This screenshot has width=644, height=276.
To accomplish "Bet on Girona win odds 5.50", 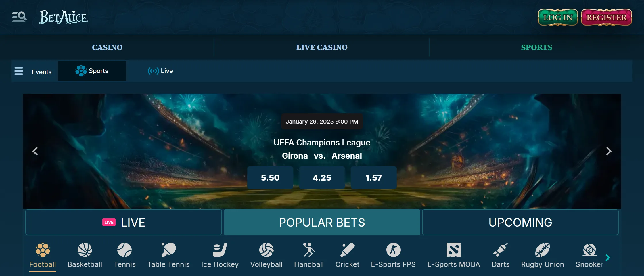I will (270, 178).
